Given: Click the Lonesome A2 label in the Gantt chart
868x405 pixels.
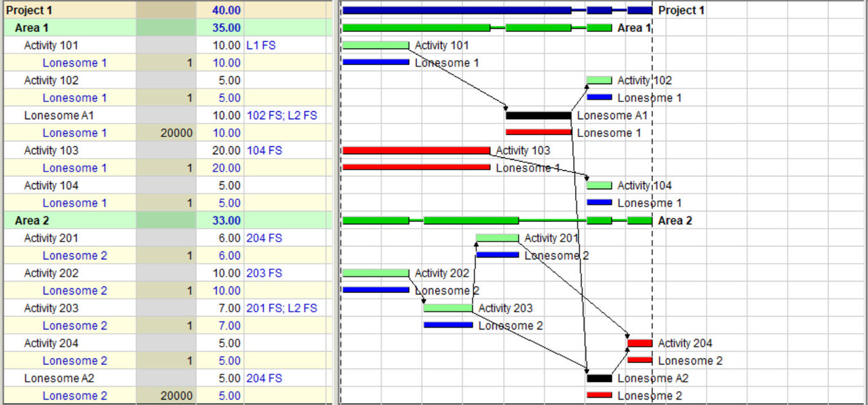Looking at the screenshot, I should (652, 379).
